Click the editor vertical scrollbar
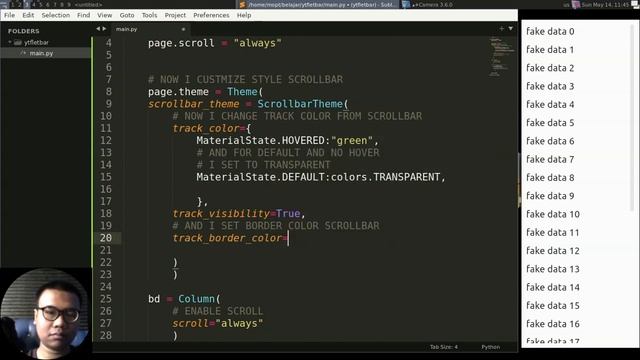Viewport: 640px width, 360px height. (520, 180)
